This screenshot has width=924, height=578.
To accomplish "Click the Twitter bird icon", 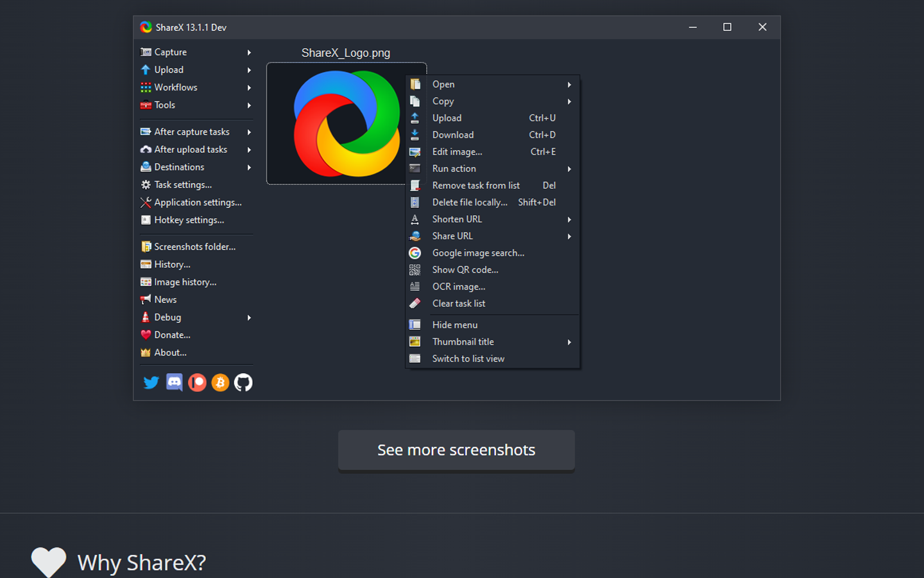I will point(151,383).
